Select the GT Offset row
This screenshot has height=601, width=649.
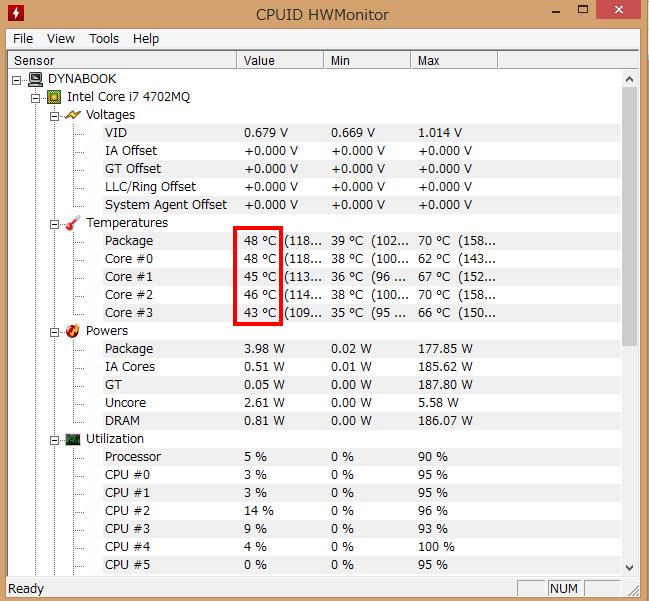tap(362, 169)
